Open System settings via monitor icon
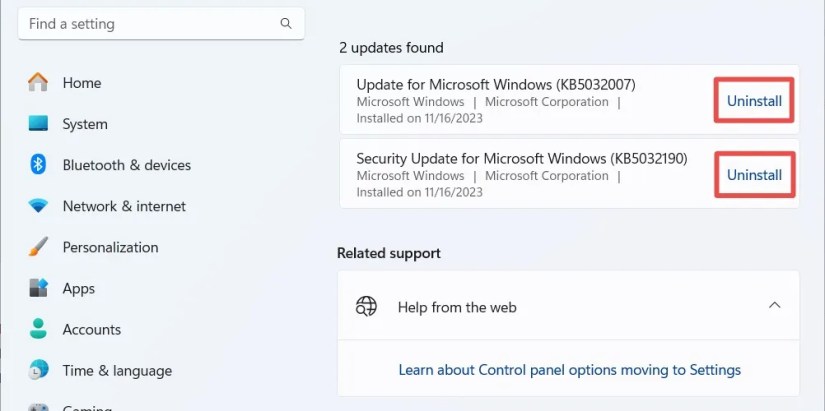The height and width of the screenshot is (411, 825). (x=38, y=124)
